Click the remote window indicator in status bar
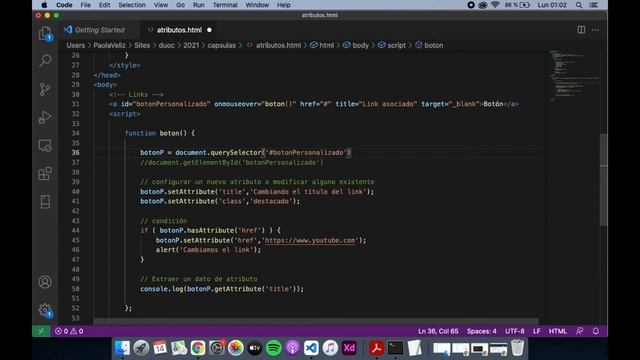The width and height of the screenshot is (640, 360). [x=41, y=331]
